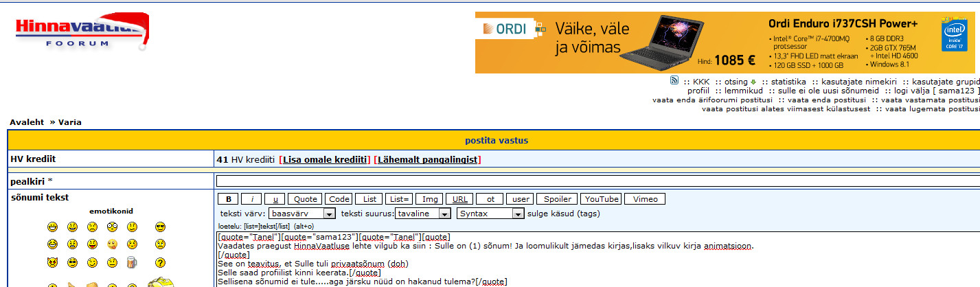Insert a YouTube tag

[x=601, y=199]
